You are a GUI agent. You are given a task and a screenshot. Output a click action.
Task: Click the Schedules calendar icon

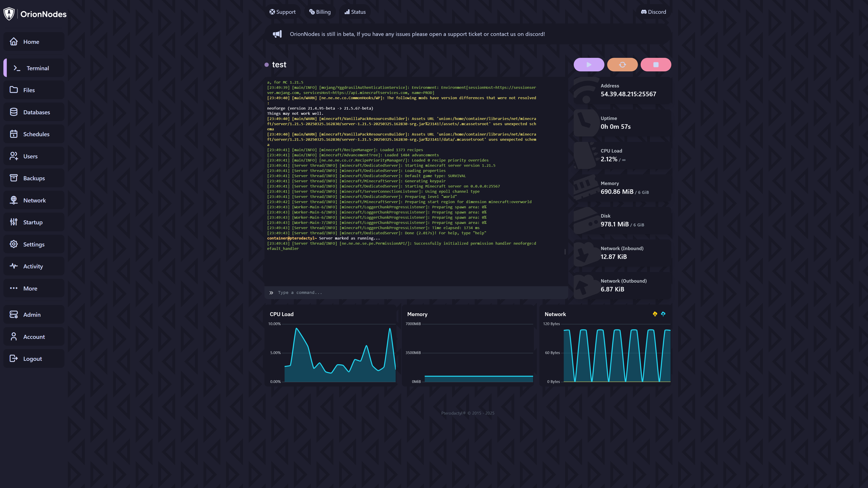14,134
